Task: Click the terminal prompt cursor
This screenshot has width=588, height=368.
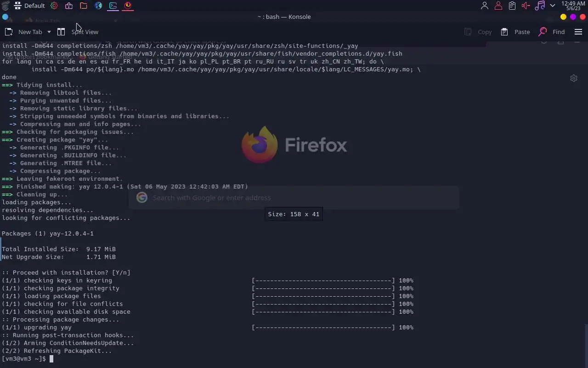Action: pyautogui.click(x=51, y=359)
